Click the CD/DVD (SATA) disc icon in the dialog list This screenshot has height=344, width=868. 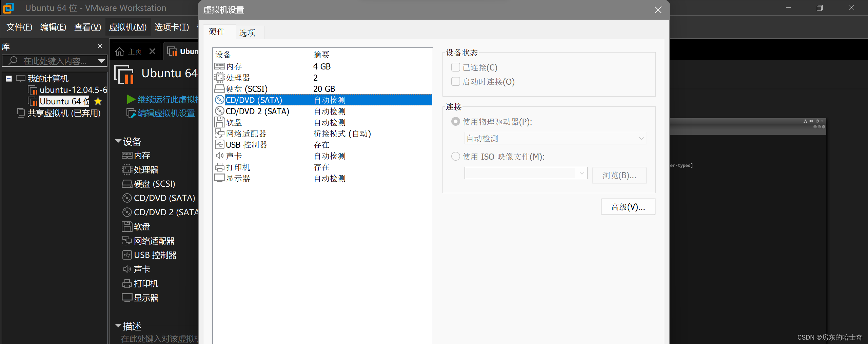[x=220, y=100]
